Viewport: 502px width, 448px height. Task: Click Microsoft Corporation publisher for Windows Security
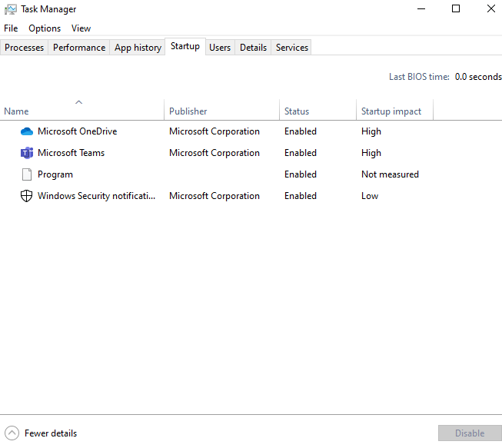coord(214,196)
